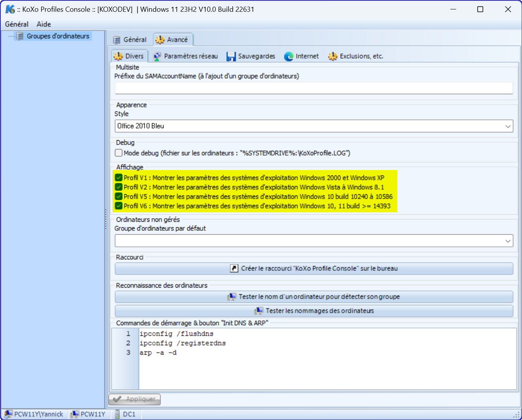Click computer icon beside Tester le nom d'un ordinateur
522x420 pixels.
(x=232, y=297)
